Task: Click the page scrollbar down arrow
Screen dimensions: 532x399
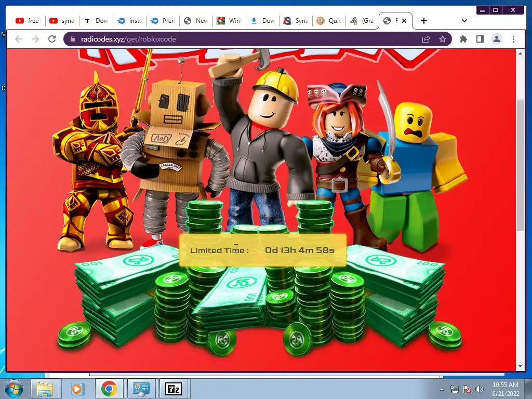Action: click(x=520, y=366)
